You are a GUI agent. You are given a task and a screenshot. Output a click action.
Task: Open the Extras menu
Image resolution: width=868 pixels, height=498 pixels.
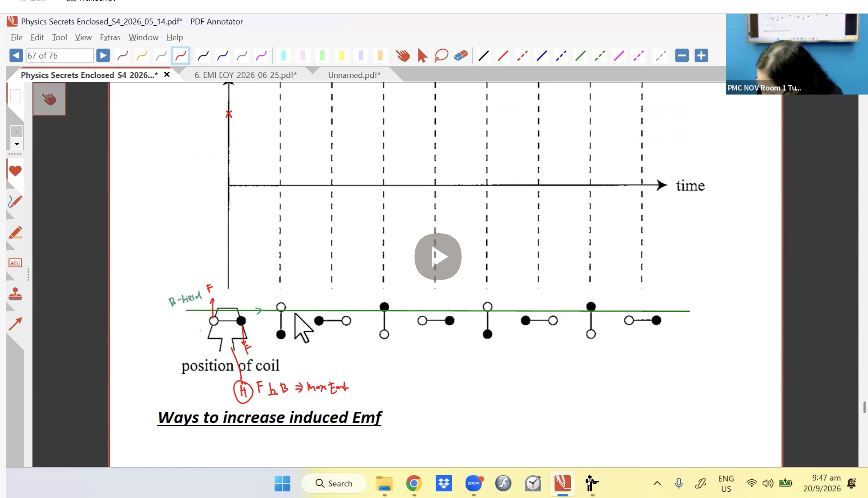[x=110, y=37]
